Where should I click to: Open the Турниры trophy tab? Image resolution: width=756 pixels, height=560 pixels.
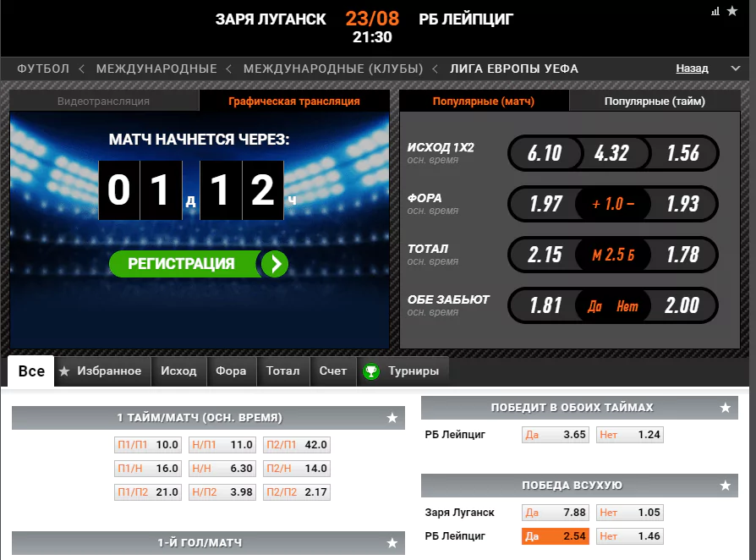pos(403,371)
